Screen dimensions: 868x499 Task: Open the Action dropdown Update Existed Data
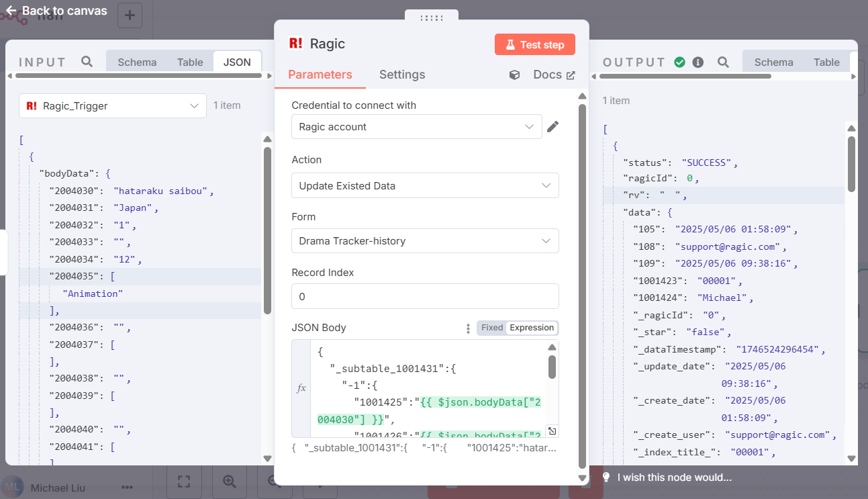(x=425, y=185)
